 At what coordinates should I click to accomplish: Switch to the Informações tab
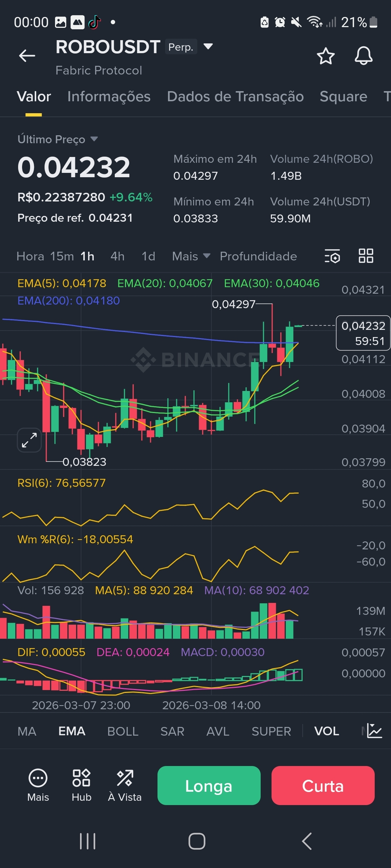[109, 97]
